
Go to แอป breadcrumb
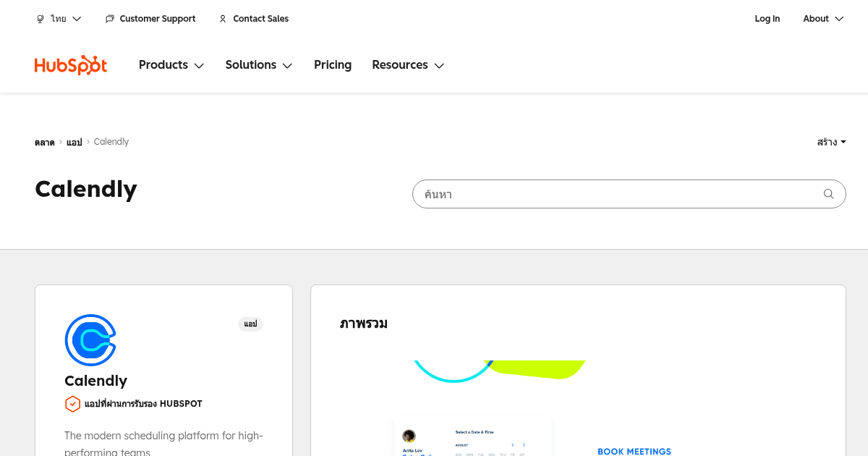click(74, 142)
